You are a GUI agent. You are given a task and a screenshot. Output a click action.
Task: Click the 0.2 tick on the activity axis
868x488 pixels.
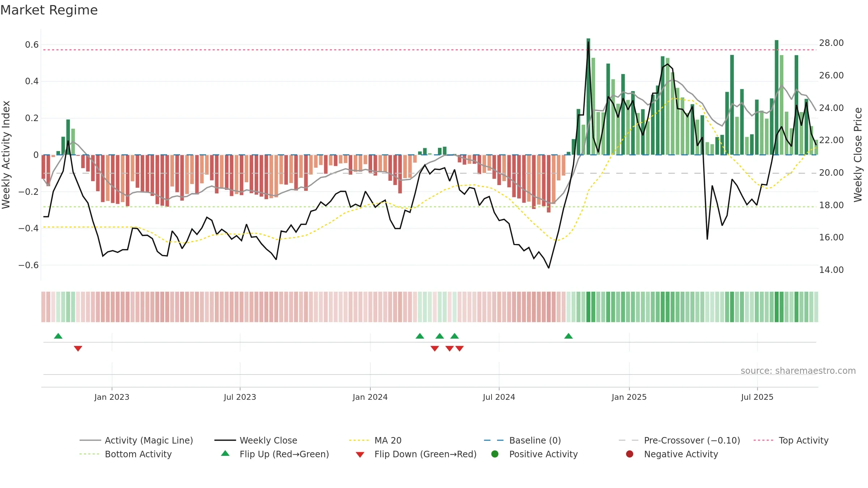(x=32, y=118)
